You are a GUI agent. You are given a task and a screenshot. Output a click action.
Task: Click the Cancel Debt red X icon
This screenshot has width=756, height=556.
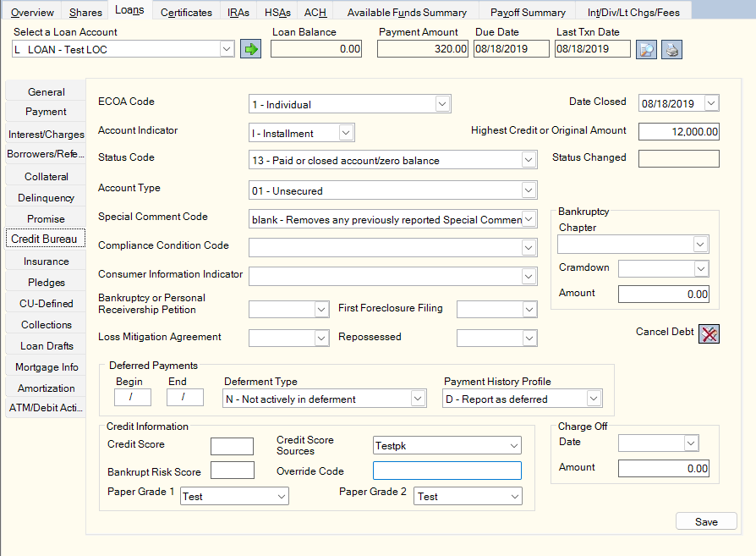709,334
